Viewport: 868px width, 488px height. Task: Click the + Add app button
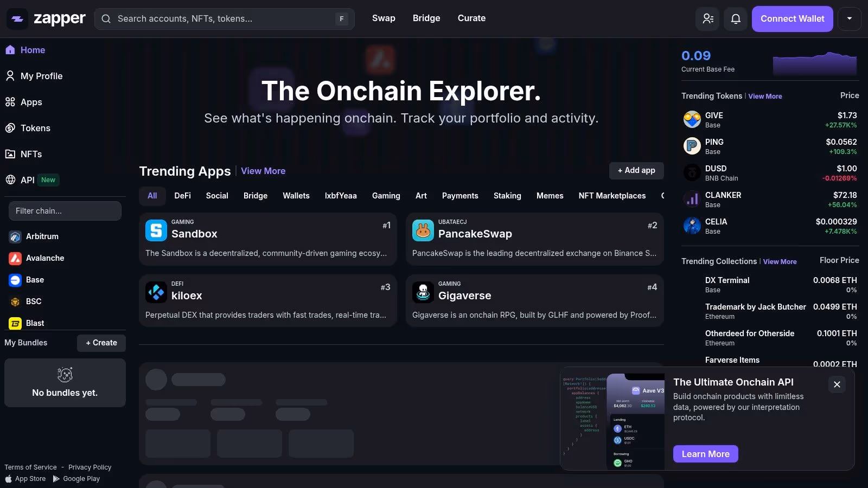tap(636, 170)
